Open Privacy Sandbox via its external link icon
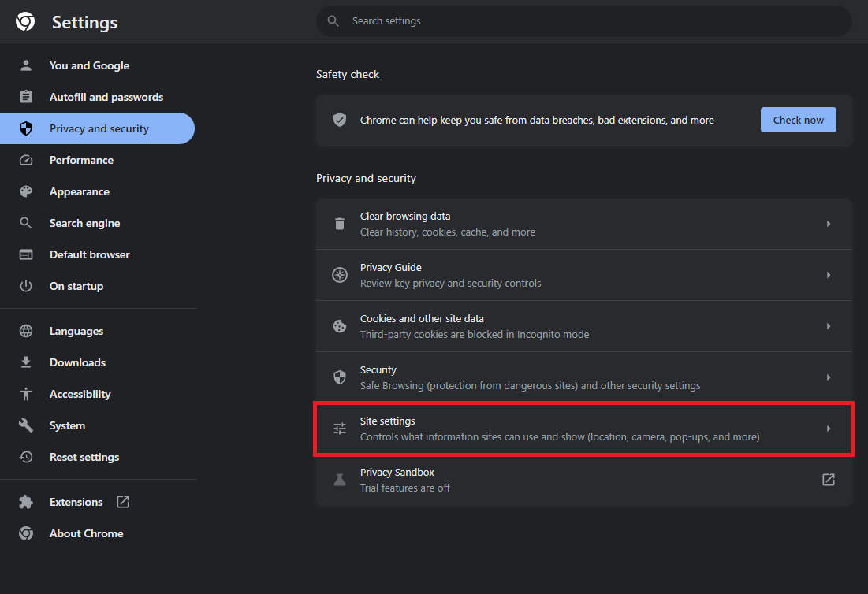The width and height of the screenshot is (868, 594). click(x=828, y=480)
